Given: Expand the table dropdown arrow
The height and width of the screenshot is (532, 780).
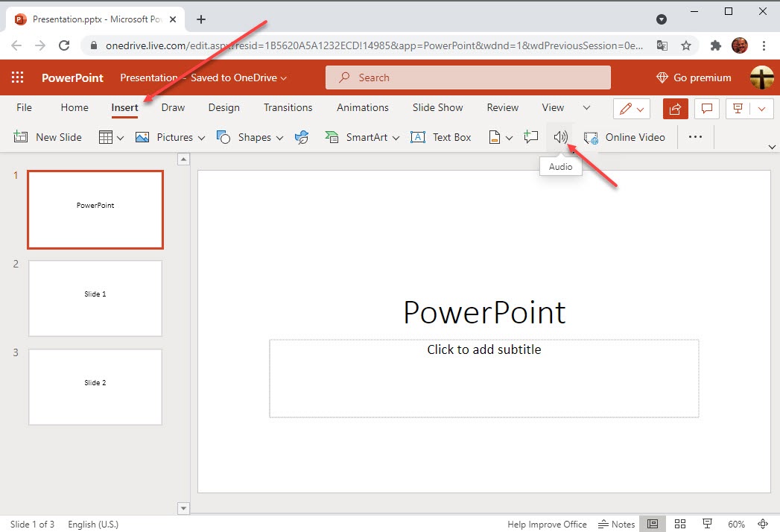Looking at the screenshot, I should click(120, 138).
